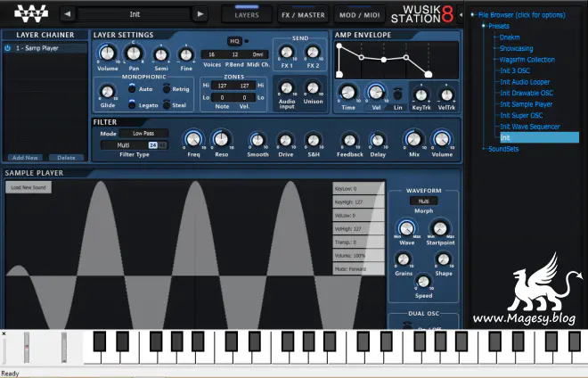
Task: Click the P.Bend value field
Action: [x=234, y=54]
